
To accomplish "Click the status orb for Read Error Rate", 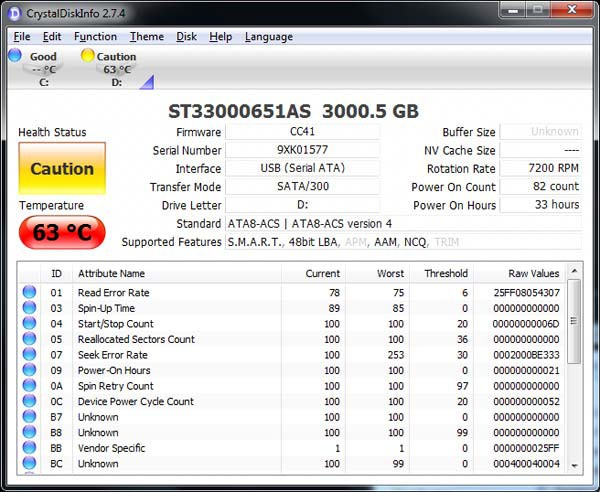I will pos(29,292).
